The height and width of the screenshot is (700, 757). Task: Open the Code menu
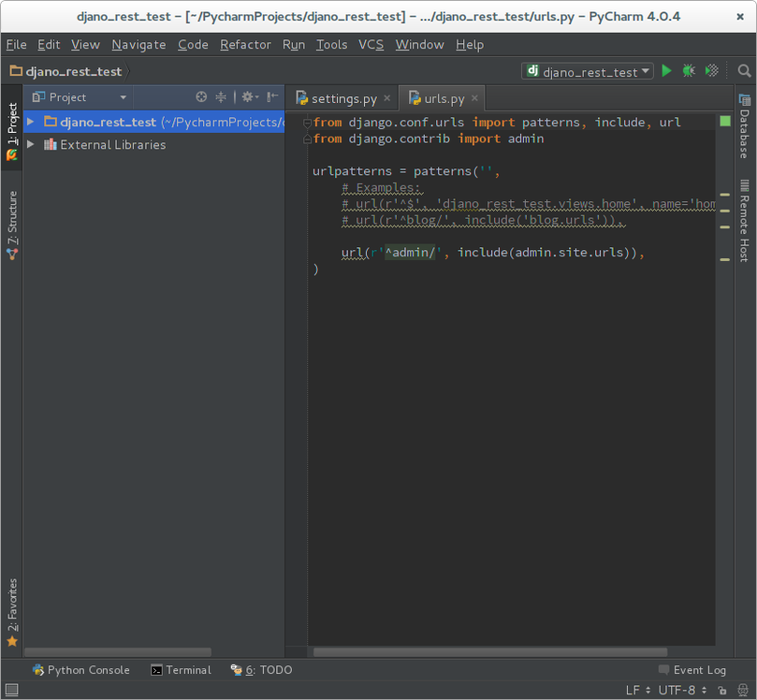click(x=193, y=44)
